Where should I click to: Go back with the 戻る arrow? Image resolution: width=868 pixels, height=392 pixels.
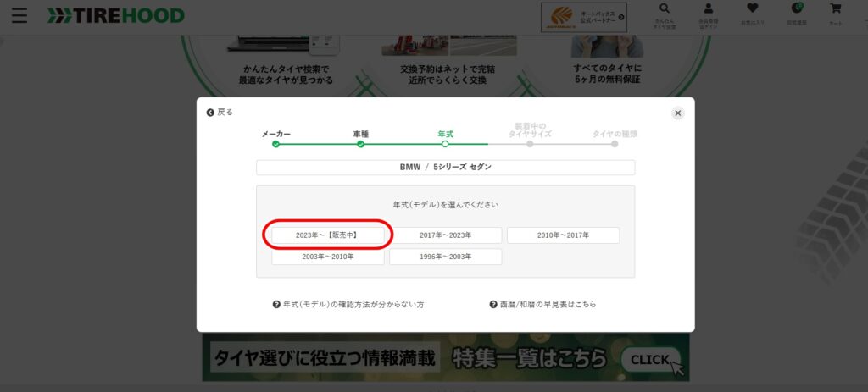(220, 112)
